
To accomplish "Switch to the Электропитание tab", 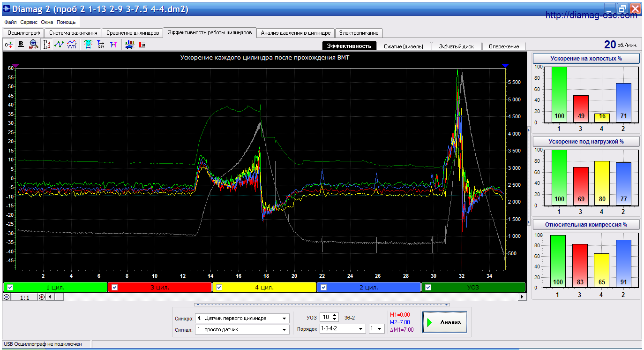I will click(359, 33).
